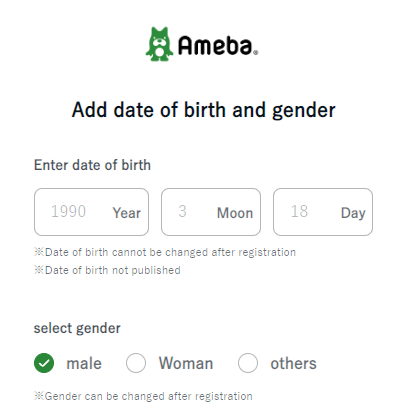Click the green Ameba mascot icon
The width and height of the screenshot is (397, 418).
coord(159,44)
